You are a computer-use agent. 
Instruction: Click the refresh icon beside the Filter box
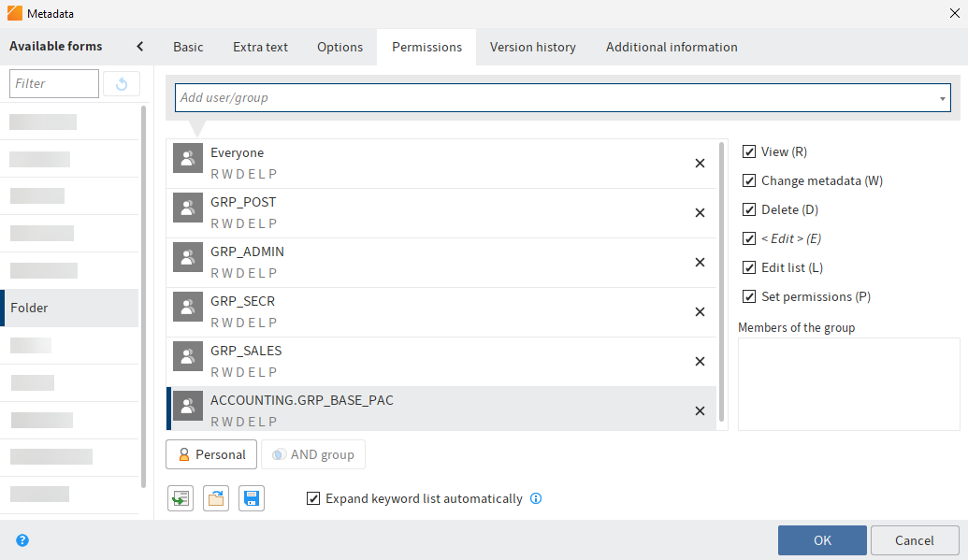122,83
